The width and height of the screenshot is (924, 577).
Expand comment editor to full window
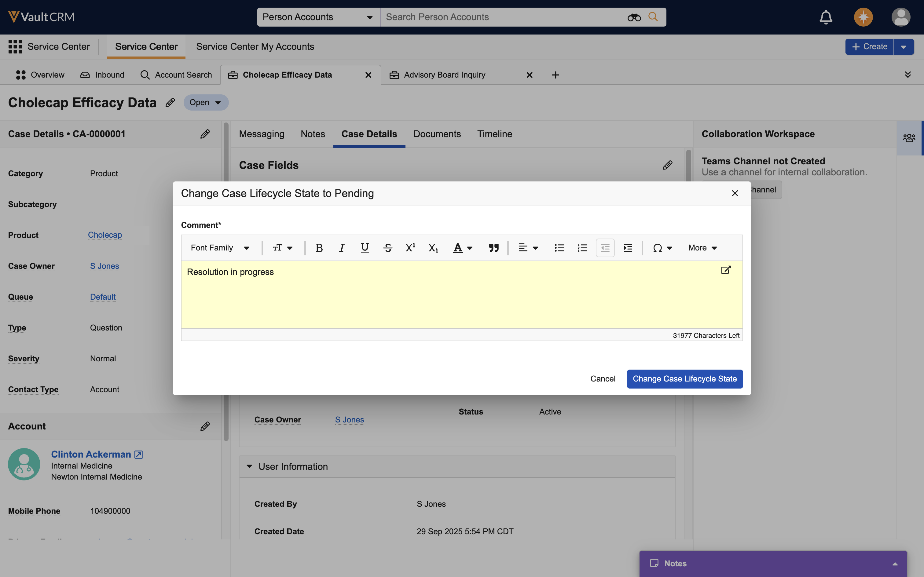tap(725, 270)
